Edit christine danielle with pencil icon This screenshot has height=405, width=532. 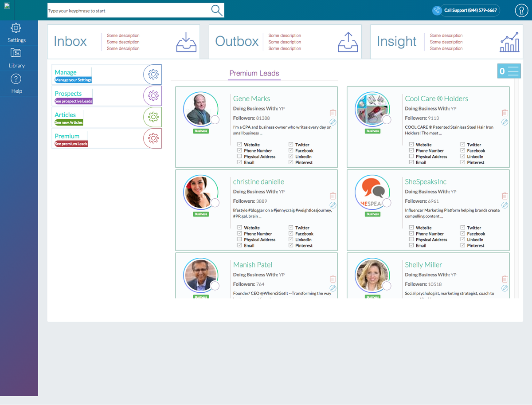tap(333, 205)
